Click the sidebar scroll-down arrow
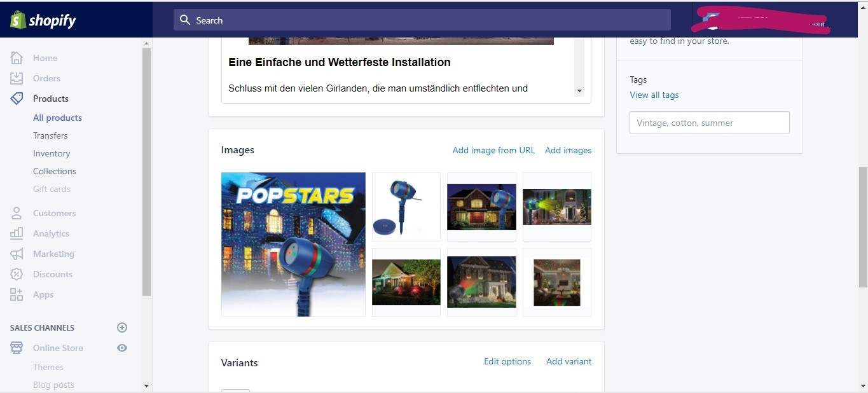 pos(147,385)
